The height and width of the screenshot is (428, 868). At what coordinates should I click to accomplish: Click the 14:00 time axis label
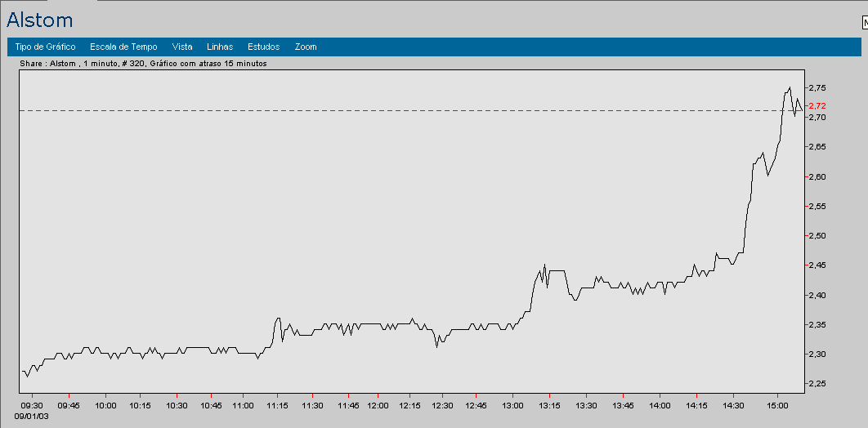coord(660,405)
